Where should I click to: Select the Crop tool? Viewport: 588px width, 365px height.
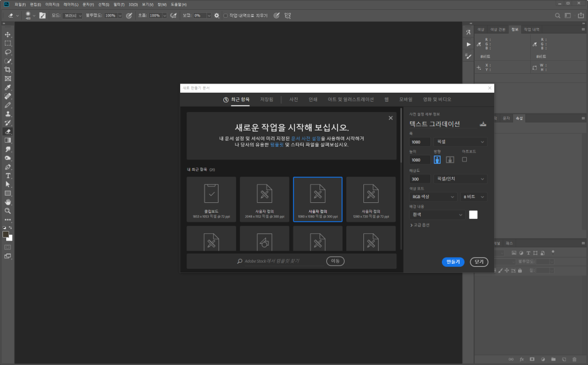coord(8,70)
